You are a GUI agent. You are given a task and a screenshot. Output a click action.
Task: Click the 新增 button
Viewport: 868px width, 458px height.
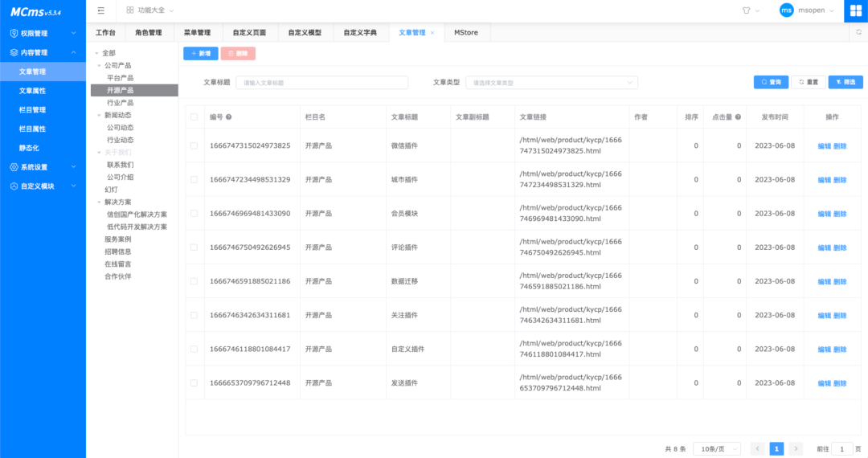pos(200,54)
